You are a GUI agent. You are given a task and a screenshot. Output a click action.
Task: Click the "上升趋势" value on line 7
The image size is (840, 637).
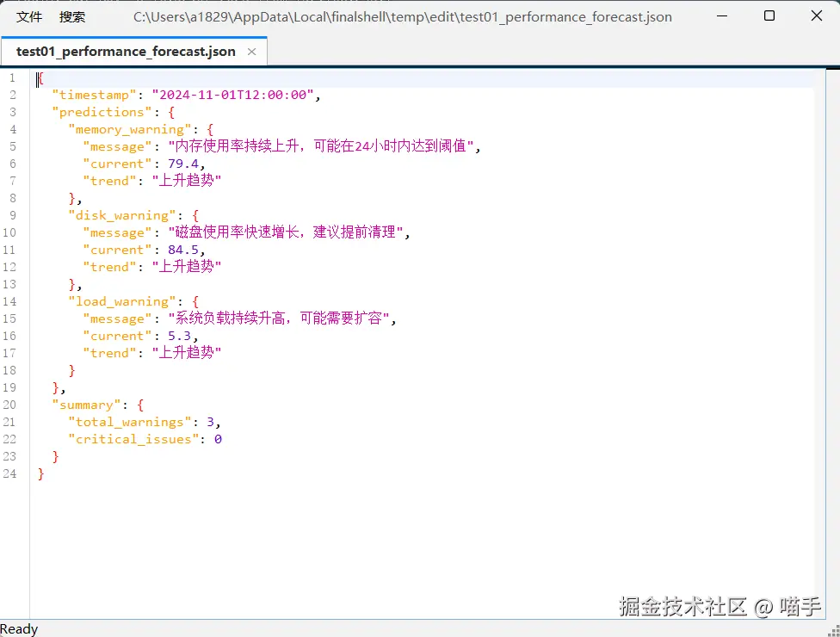(x=187, y=181)
